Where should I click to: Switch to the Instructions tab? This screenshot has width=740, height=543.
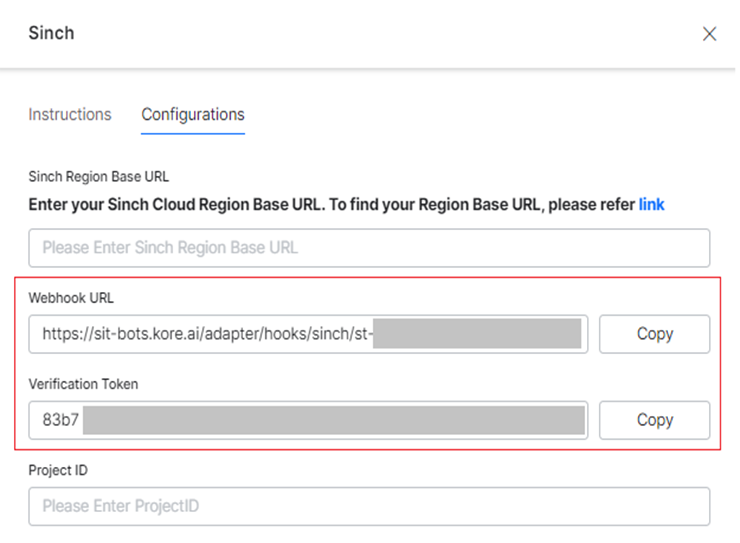click(70, 114)
